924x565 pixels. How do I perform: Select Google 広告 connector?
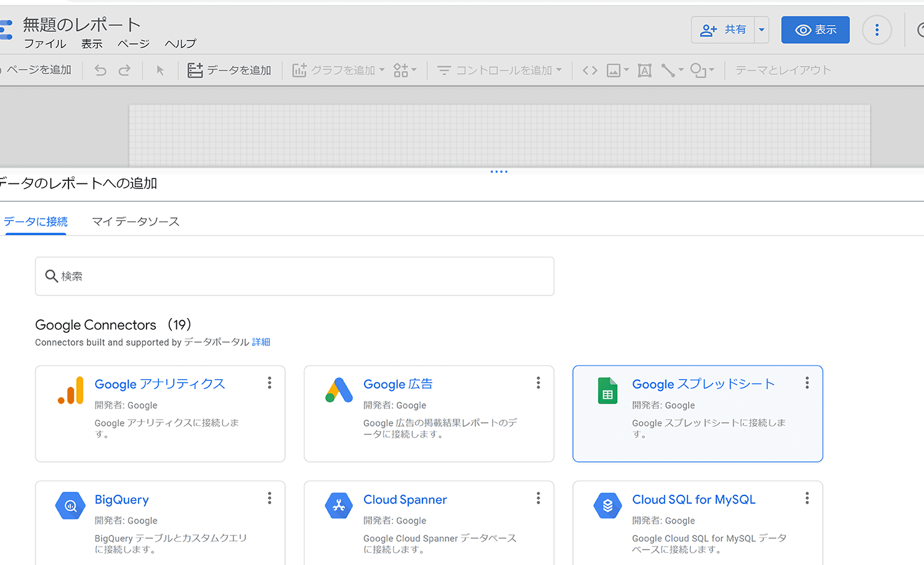tap(429, 414)
